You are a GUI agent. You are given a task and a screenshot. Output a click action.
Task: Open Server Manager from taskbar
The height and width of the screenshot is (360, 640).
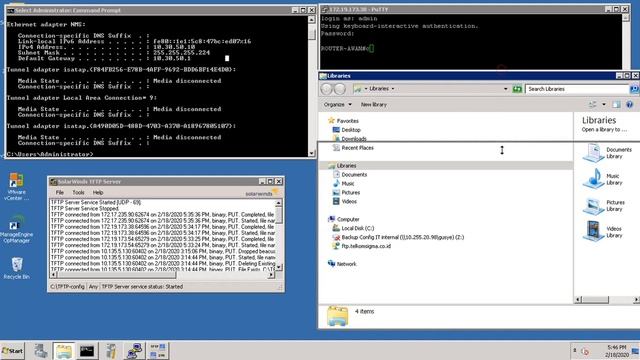[41, 351]
